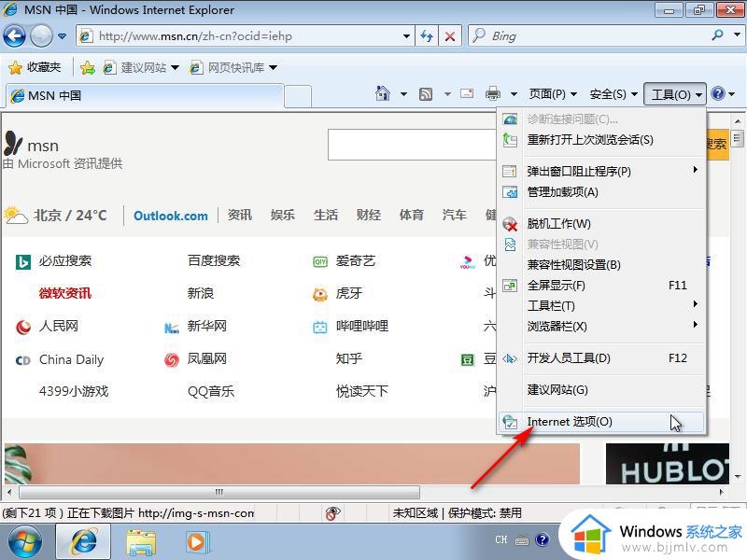Choose Internet 选项(O) from the menu

pyautogui.click(x=601, y=422)
